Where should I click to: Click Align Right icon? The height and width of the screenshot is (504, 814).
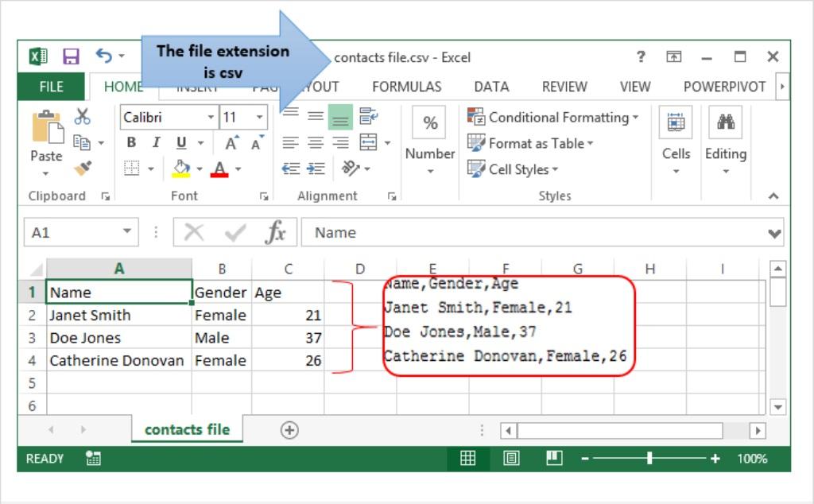[x=340, y=142]
